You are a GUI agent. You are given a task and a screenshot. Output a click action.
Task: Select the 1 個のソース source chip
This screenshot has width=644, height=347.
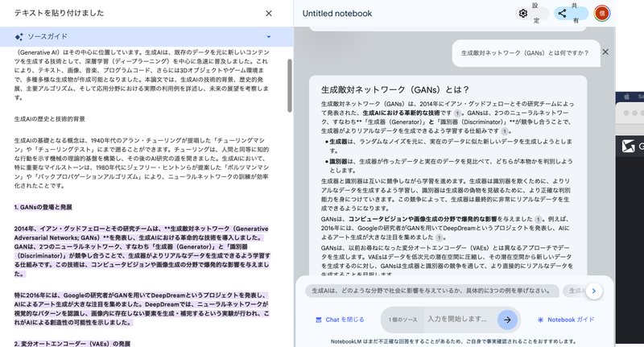pyautogui.click(x=401, y=320)
